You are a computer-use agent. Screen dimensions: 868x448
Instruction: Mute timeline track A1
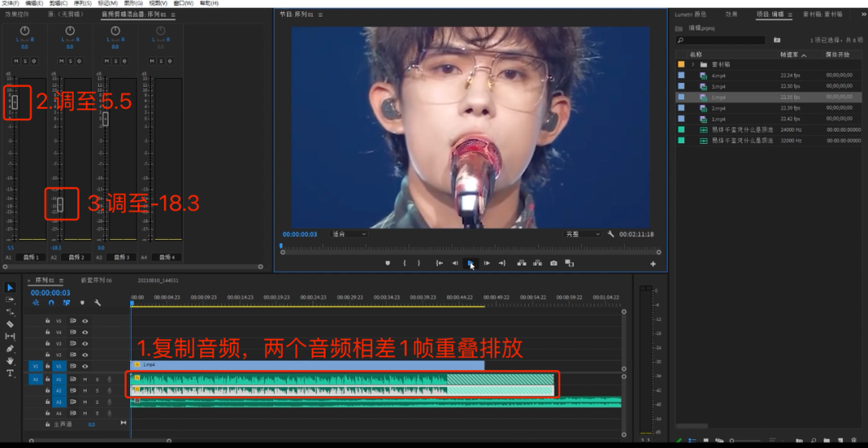(x=85, y=380)
